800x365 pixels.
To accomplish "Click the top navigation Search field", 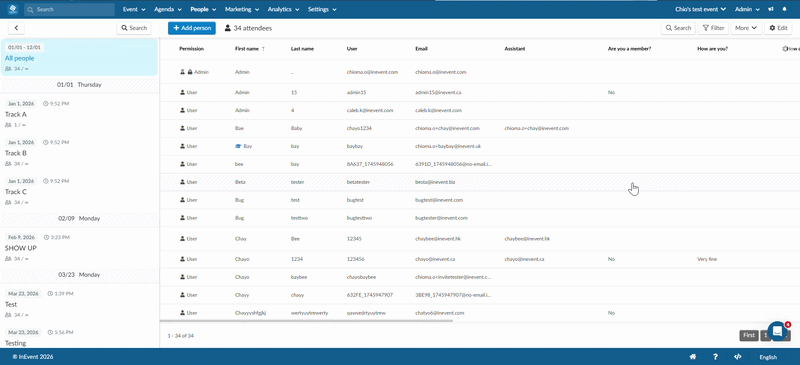I will tap(69, 9).
